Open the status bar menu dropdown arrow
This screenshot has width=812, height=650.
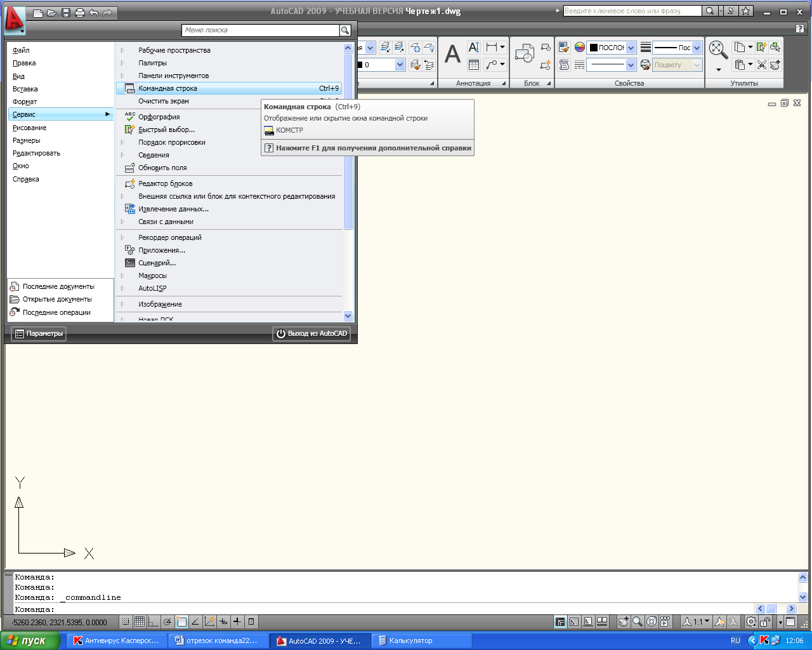780,623
